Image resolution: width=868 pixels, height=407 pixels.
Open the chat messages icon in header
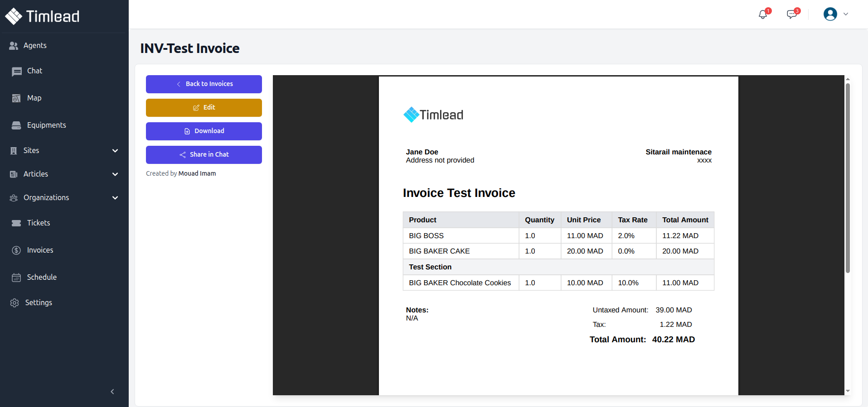click(x=792, y=14)
